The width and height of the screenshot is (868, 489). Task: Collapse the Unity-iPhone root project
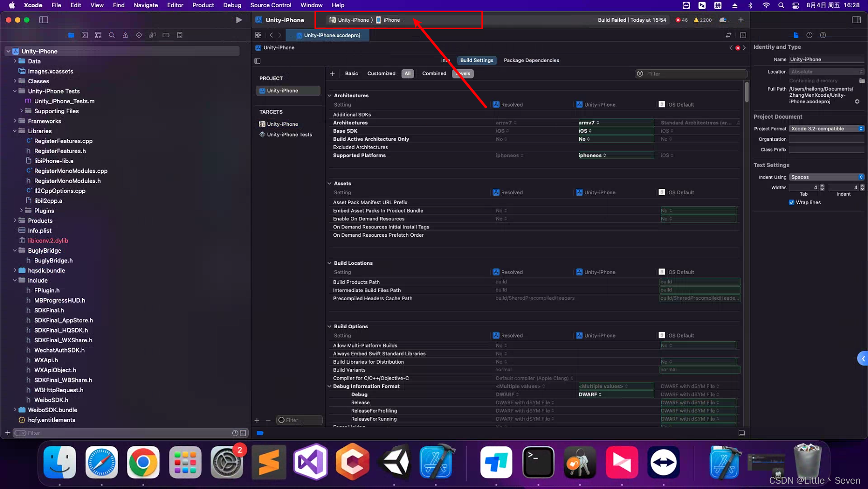point(8,51)
